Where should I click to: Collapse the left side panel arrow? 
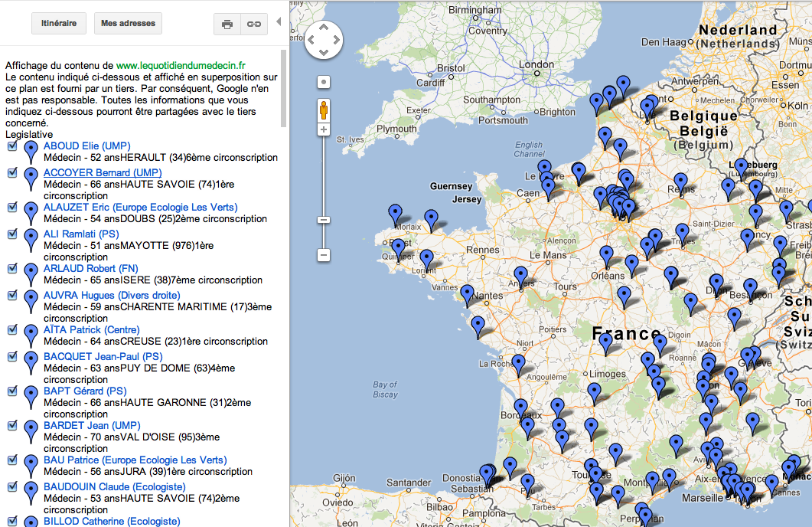click(x=279, y=21)
